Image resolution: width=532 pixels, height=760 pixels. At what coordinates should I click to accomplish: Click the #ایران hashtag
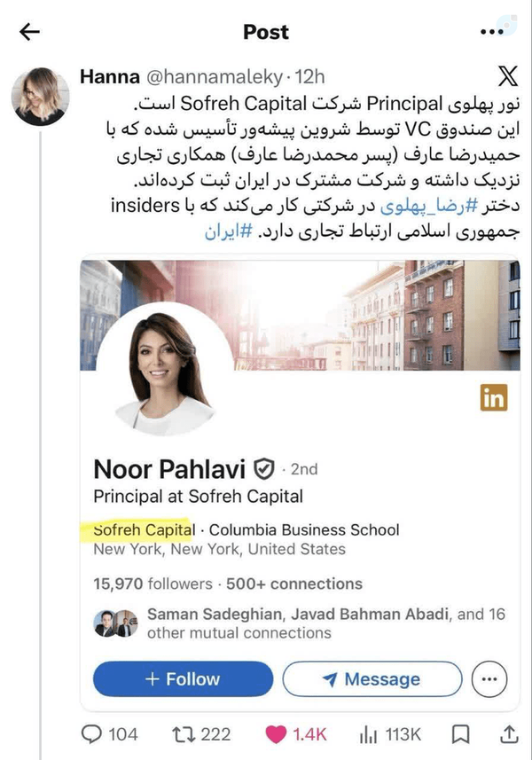[228, 231]
